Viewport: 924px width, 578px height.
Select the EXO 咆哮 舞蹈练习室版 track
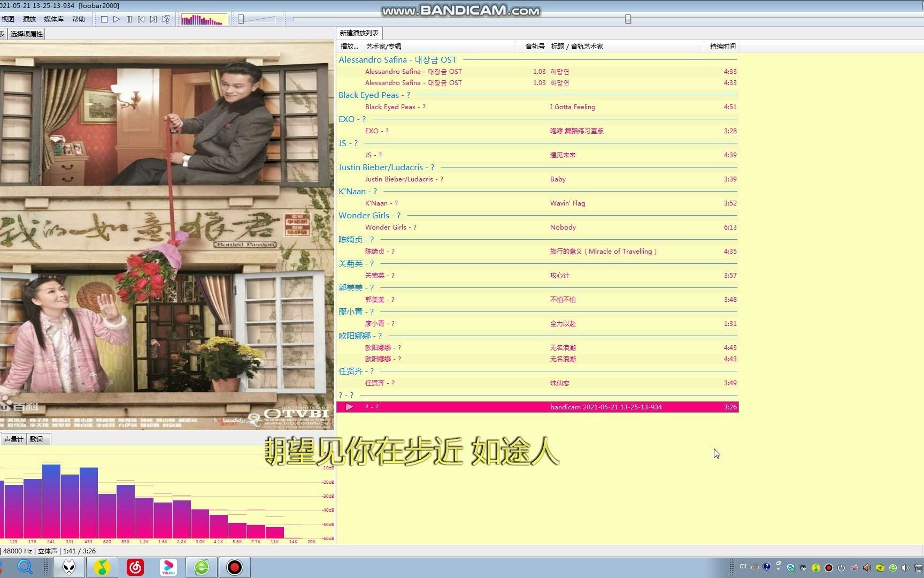(x=537, y=131)
